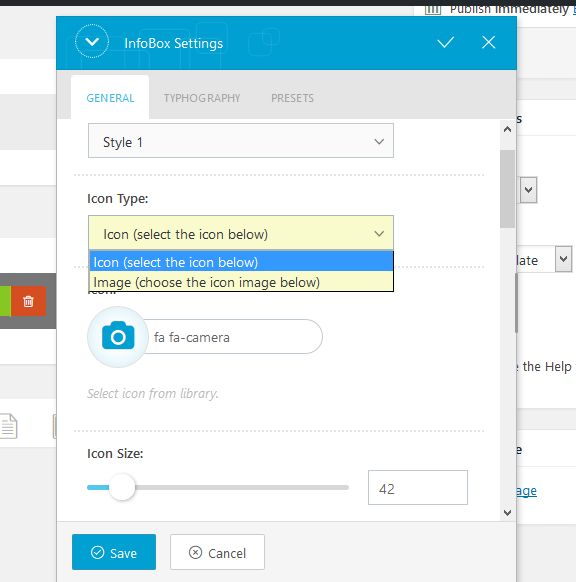576x582 pixels.
Task: Collapse the Icon Type dropdown field
Action: (x=241, y=233)
